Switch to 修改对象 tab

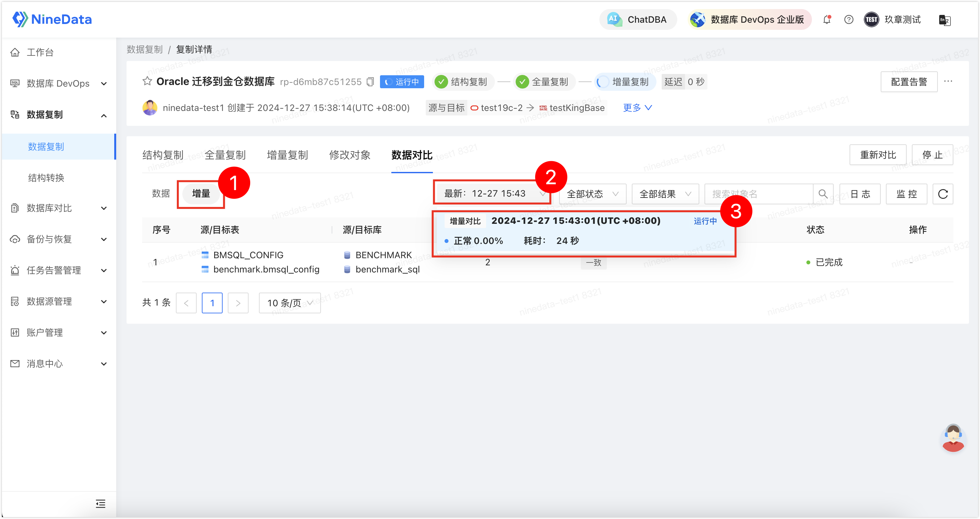(349, 155)
